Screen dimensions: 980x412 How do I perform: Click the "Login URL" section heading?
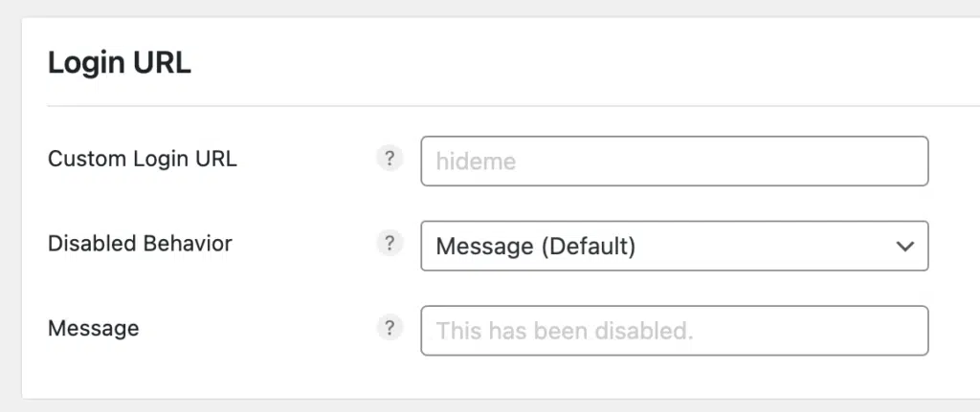[120, 63]
